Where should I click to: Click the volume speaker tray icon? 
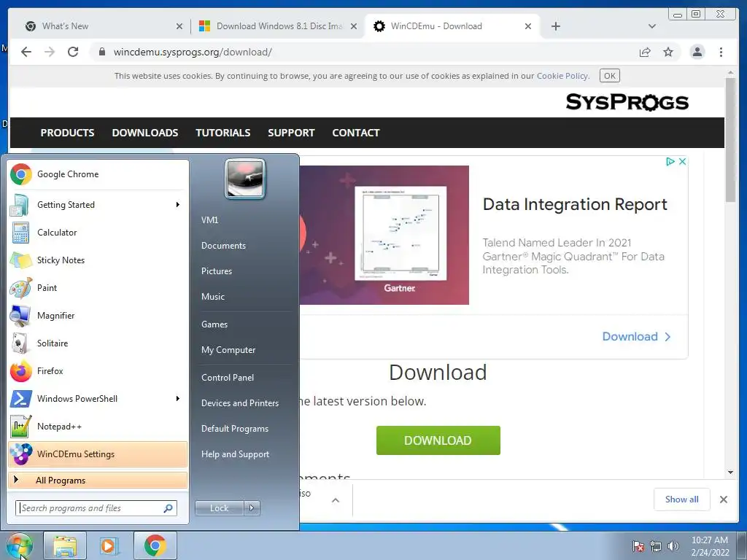[673, 546]
